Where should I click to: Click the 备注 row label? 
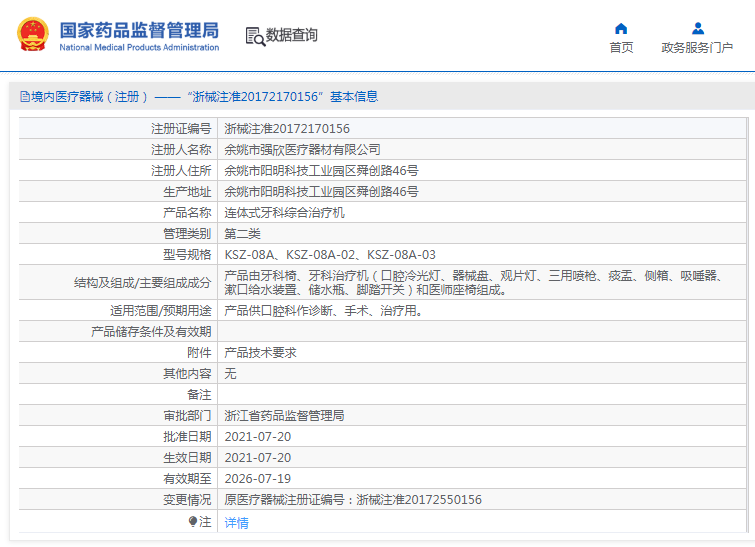coord(199,395)
